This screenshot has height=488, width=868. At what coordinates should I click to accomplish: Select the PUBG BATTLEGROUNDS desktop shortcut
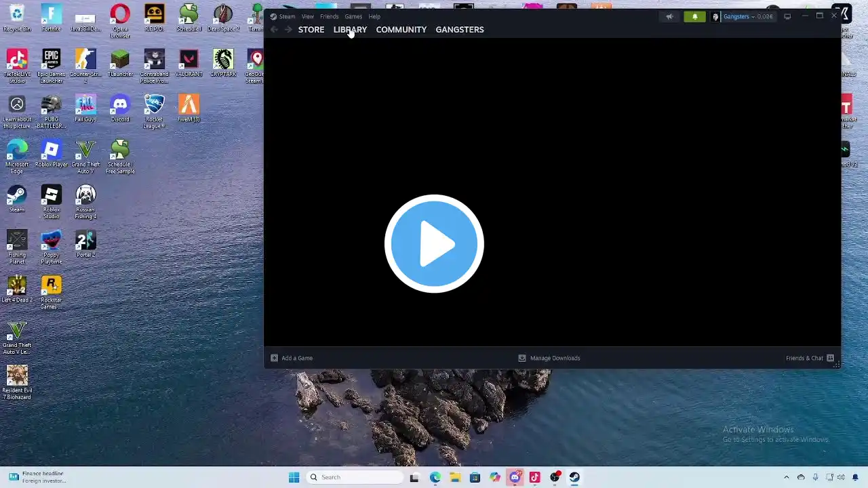coord(51,112)
